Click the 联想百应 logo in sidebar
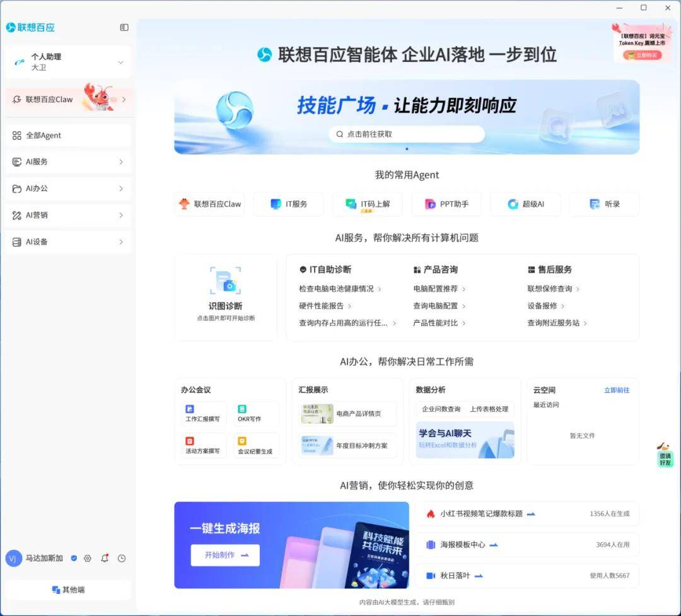 pyautogui.click(x=30, y=27)
